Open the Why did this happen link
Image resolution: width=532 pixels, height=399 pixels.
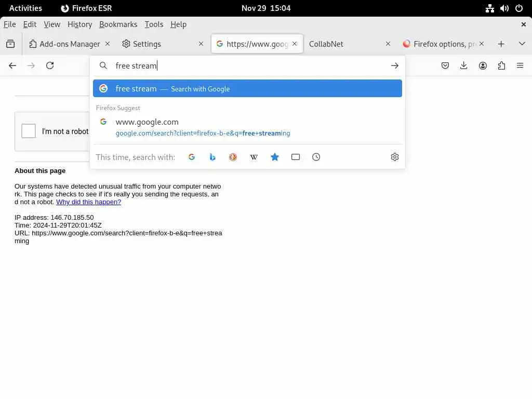pos(88,202)
